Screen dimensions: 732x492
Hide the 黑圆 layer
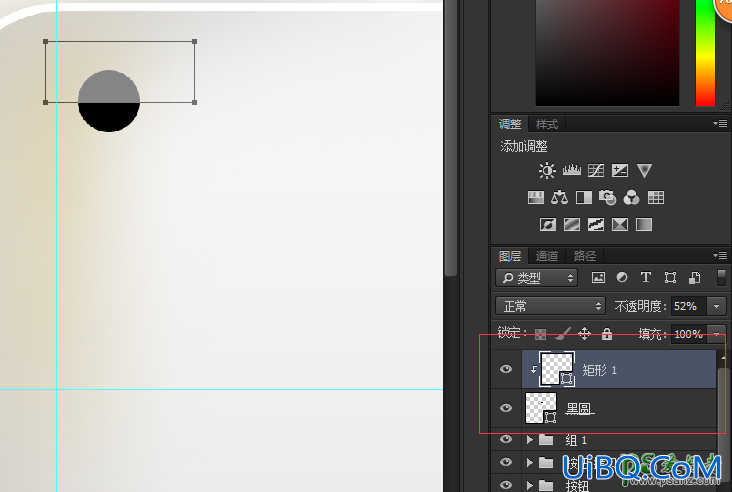pos(506,408)
